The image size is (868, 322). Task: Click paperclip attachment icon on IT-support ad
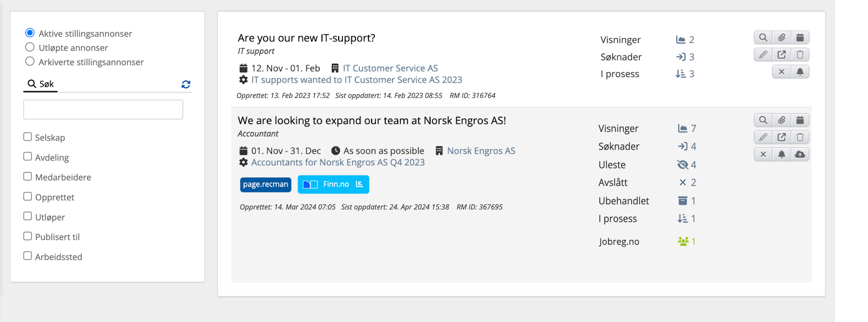pos(781,38)
